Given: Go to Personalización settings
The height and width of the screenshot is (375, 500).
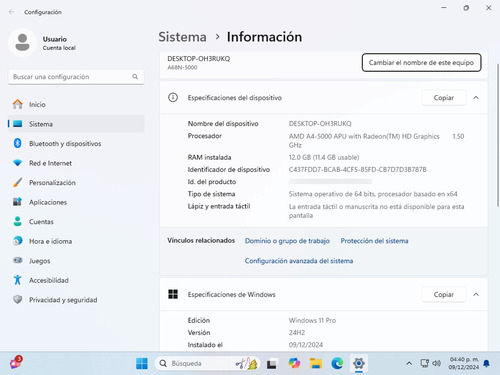Looking at the screenshot, I should (x=76, y=183).
